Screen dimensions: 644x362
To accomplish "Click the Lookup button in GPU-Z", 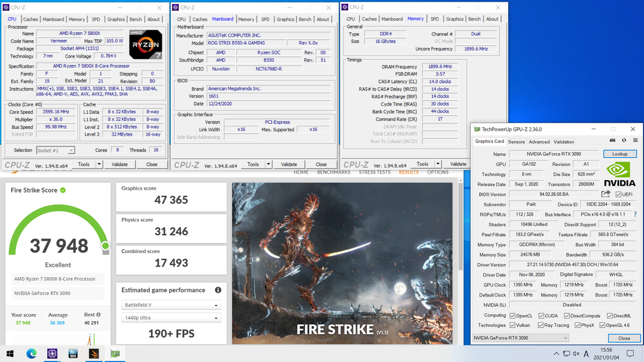I will point(619,154).
